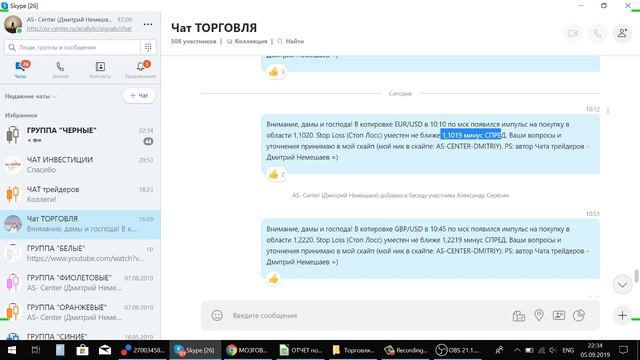Open the Коллекция gallery link
This screenshot has height=360, width=640.
247,41
